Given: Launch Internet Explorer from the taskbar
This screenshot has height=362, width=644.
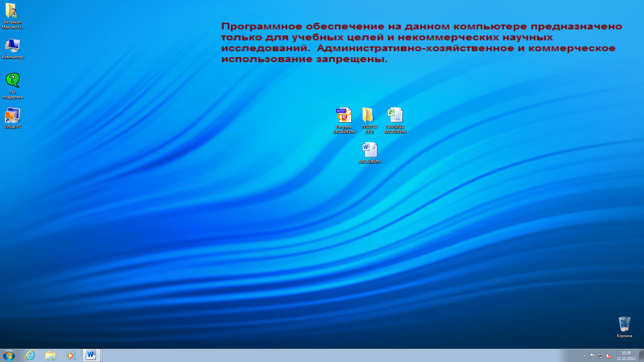Looking at the screenshot, I should (30, 355).
